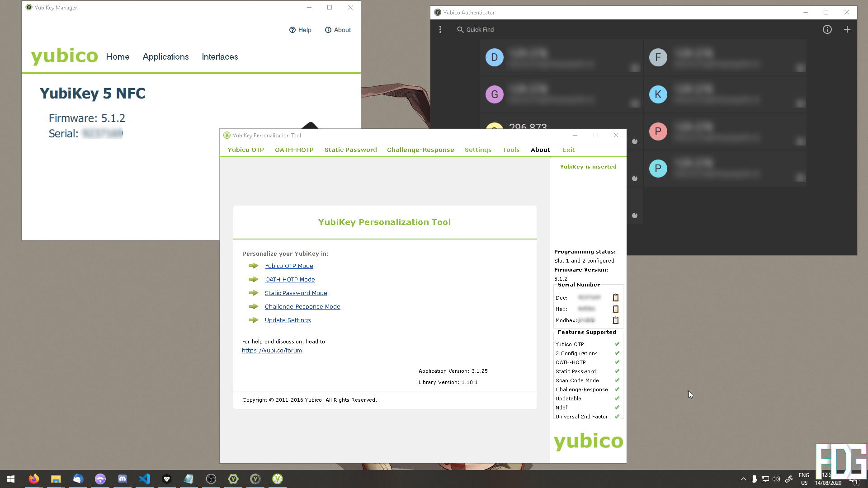This screenshot has height=488, width=868.
Task: Focus the Quick Find search field
Action: point(480,30)
